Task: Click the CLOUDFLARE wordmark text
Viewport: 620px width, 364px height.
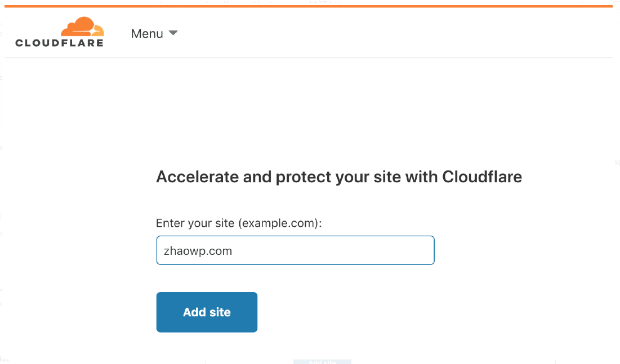Action: 60,43
